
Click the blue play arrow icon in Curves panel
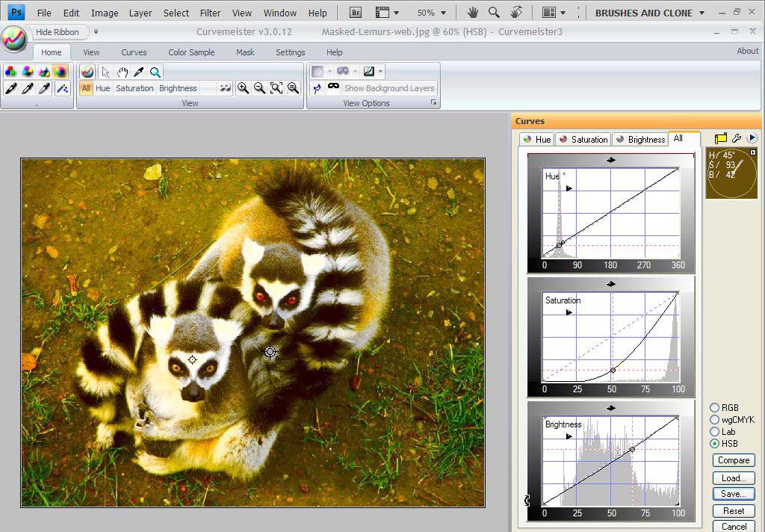tap(752, 138)
